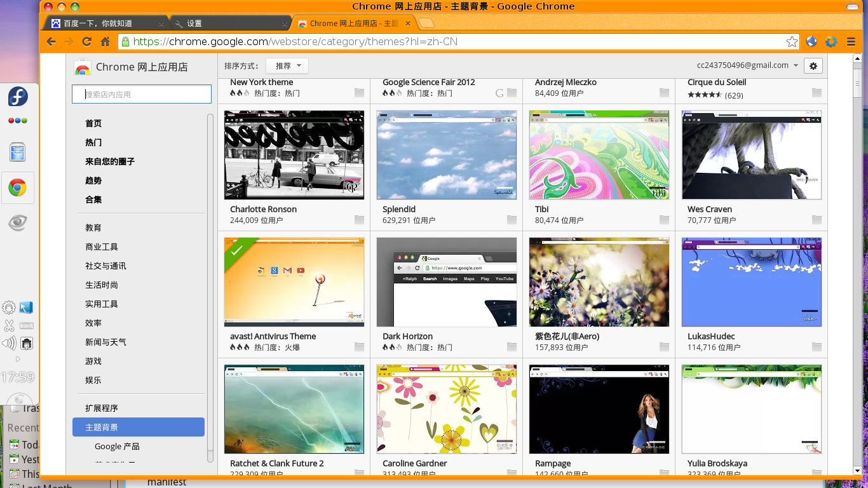868x488 pixels.
Task: Open the Rampage theme thumbnail
Action: 599,409
